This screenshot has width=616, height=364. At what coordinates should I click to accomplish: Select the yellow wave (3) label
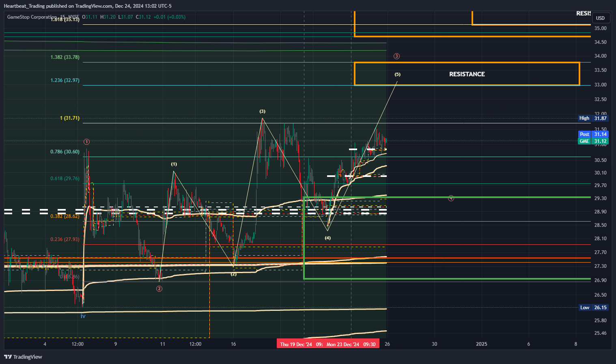pos(263,111)
